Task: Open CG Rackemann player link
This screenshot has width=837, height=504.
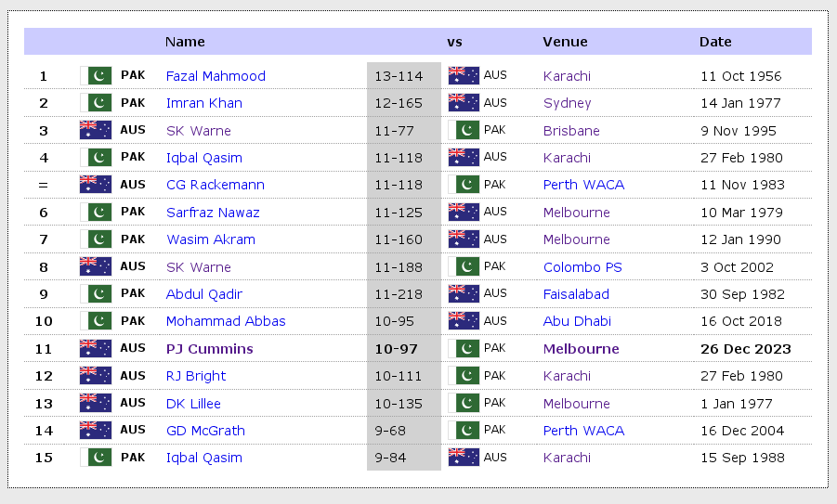Action: pyautogui.click(x=216, y=185)
